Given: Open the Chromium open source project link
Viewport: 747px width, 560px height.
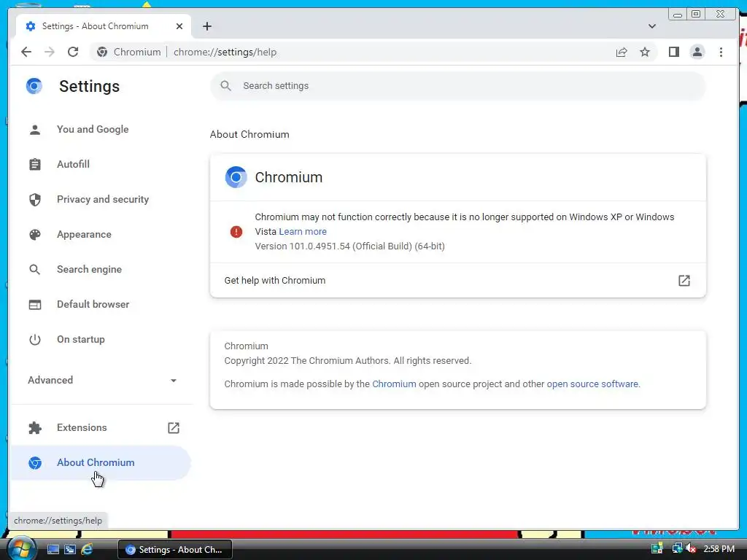Looking at the screenshot, I should [394, 384].
